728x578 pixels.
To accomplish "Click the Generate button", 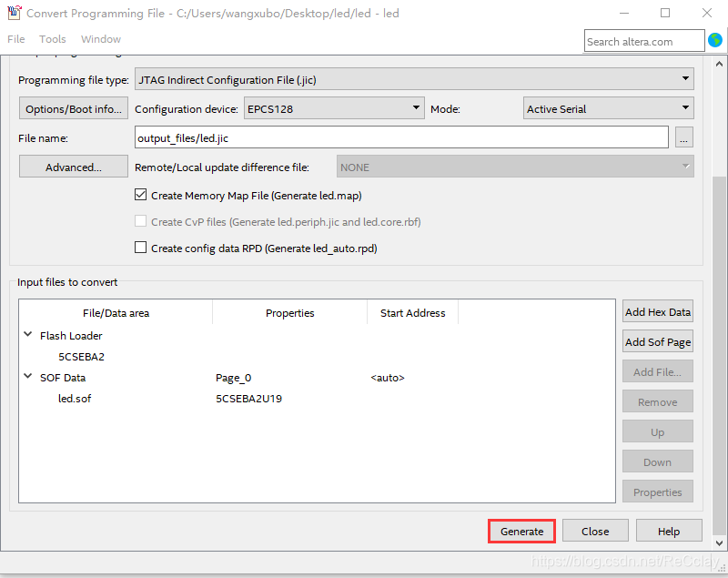I will [x=521, y=531].
